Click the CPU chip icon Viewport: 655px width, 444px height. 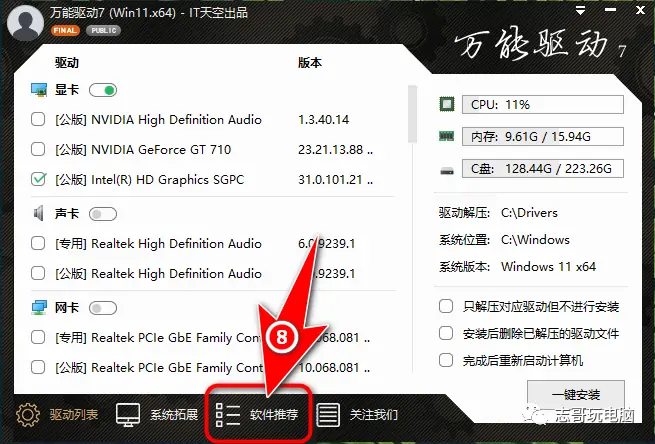[x=448, y=104]
